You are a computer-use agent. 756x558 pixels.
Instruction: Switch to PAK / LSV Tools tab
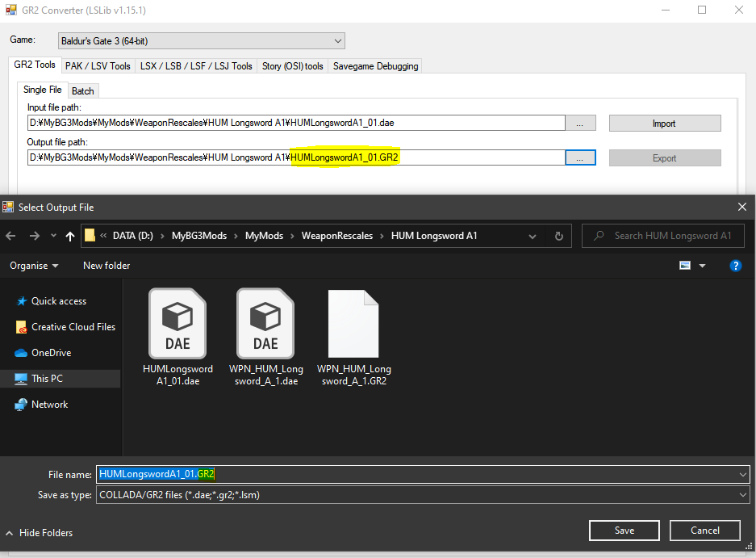click(x=98, y=66)
